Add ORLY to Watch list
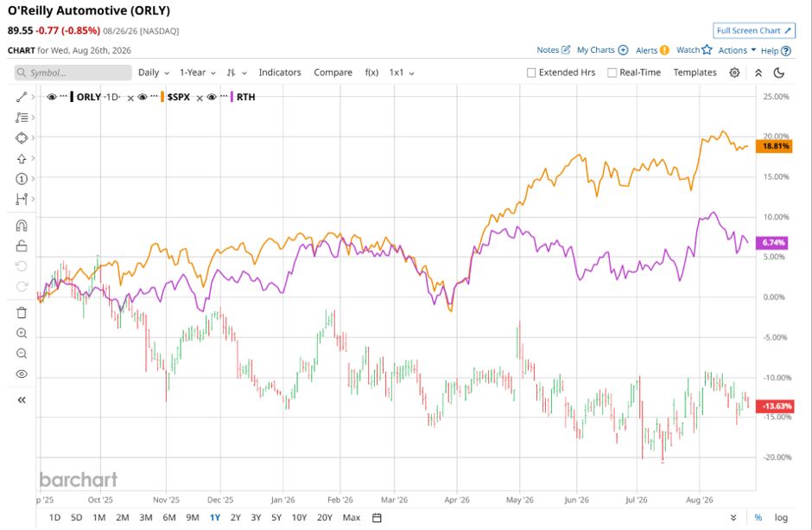 click(694, 50)
